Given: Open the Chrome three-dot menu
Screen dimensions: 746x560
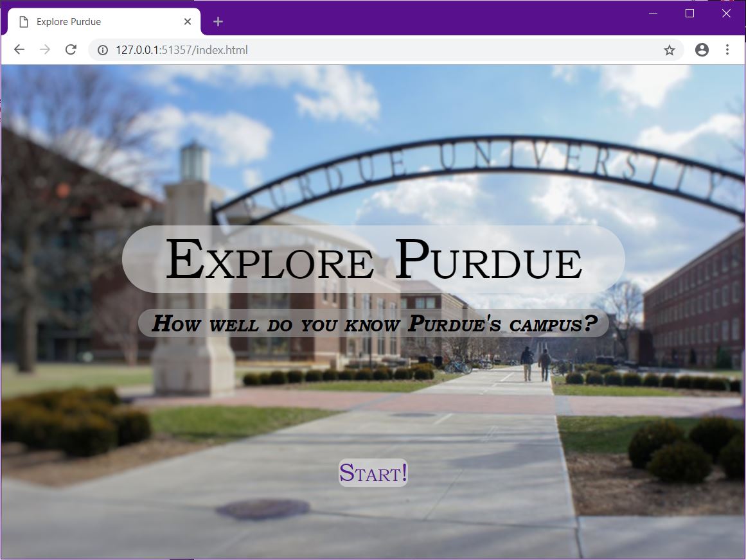Looking at the screenshot, I should (x=727, y=50).
